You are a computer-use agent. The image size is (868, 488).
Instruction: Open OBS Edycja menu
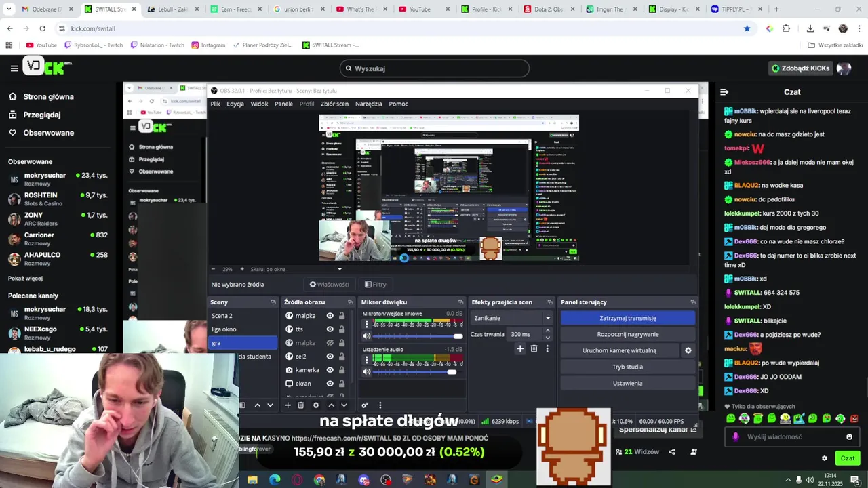pyautogui.click(x=235, y=104)
